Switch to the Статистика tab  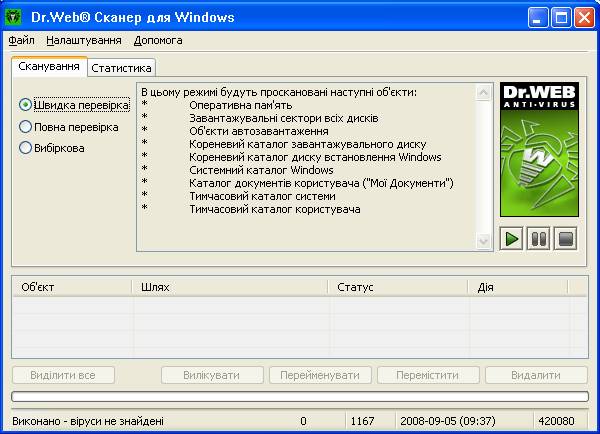(121, 68)
